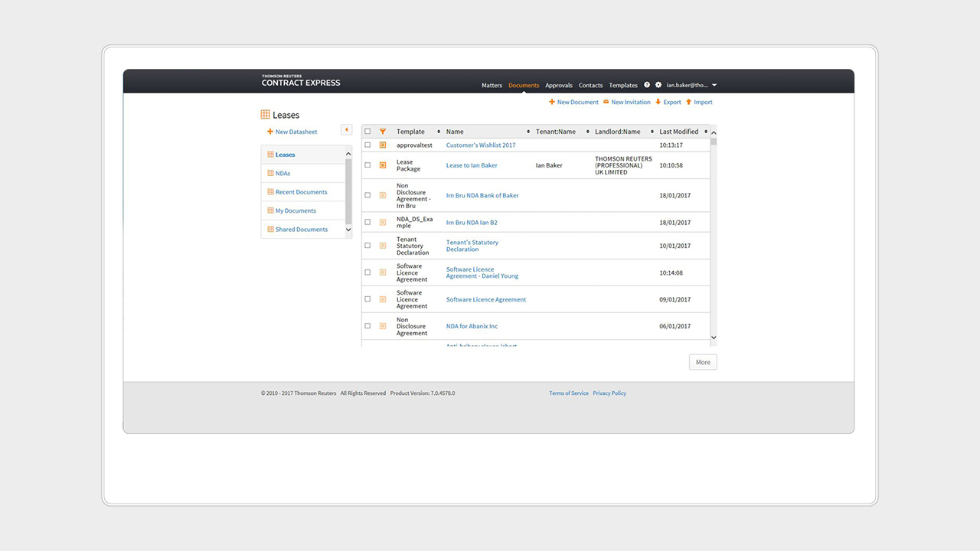This screenshot has height=551, width=980.
Task: Open Customer's Wishlist 2017 document link
Action: pos(481,145)
